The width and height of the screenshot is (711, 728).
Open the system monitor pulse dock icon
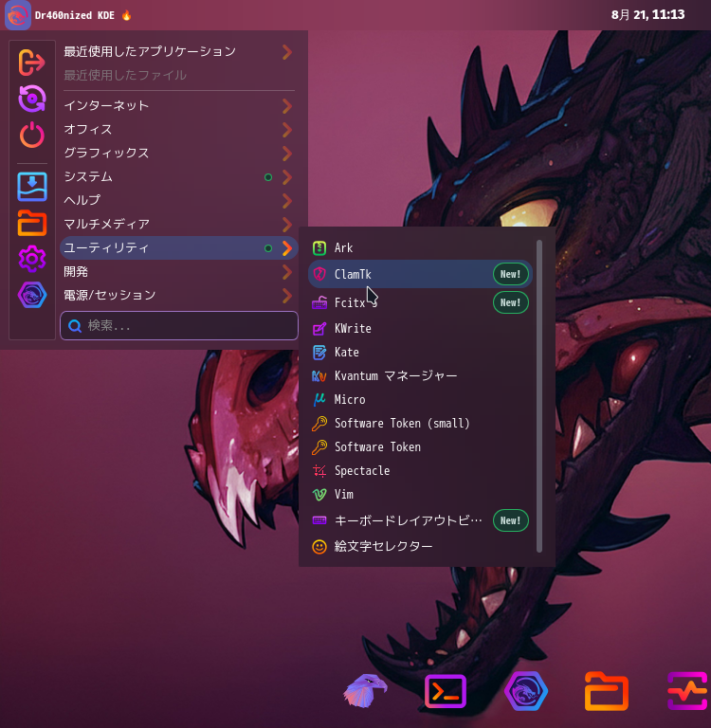[x=687, y=691]
